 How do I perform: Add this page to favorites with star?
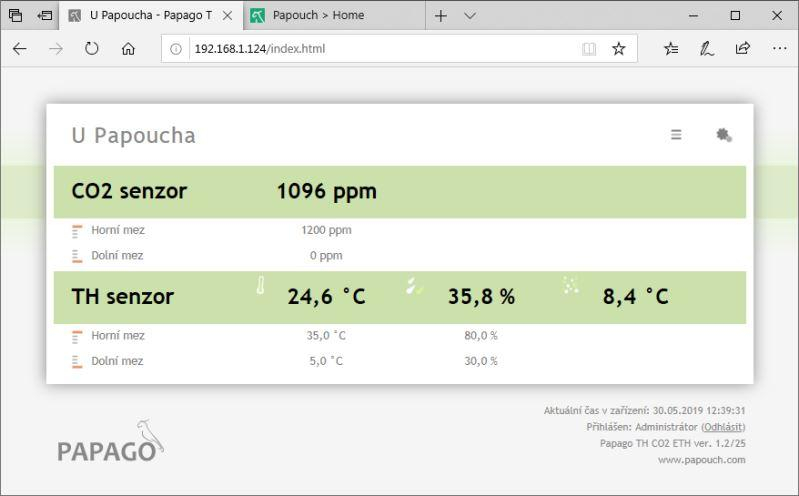tap(619, 48)
